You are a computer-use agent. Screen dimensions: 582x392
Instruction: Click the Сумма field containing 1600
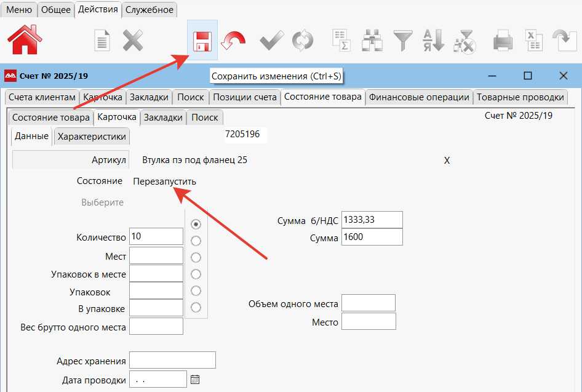(x=372, y=238)
